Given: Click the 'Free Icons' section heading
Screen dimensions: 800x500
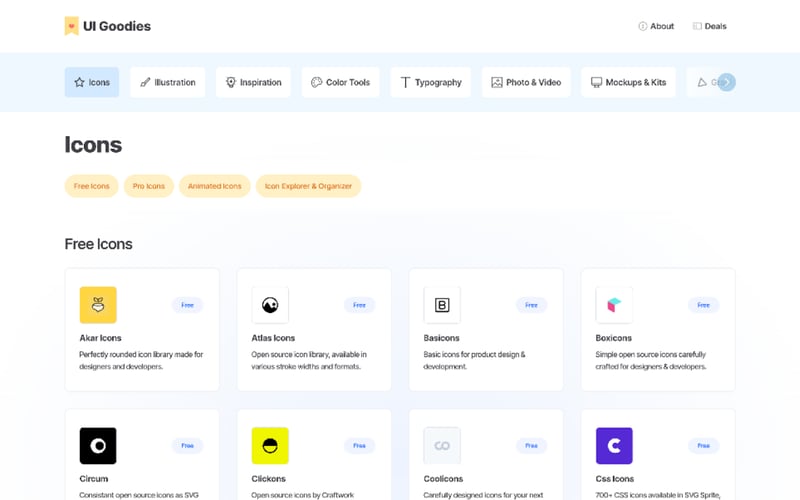Looking at the screenshot, I should (98, 244).
